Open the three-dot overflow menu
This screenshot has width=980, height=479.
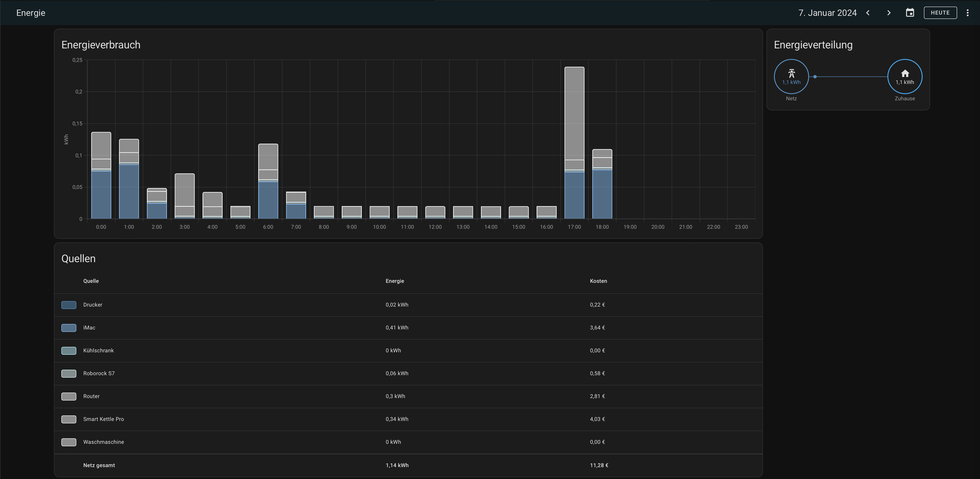pyautogui.click(x=967, y=13)
